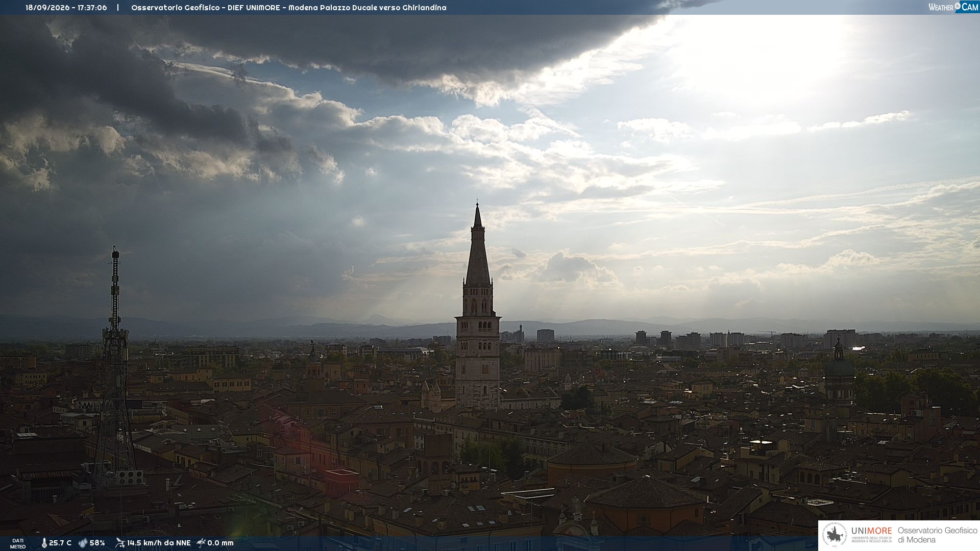The width and height of the screenshot is (980, 551).
Task: Click the Osservatorio Geofisico camera title text
Action: [x=289, y=8]
